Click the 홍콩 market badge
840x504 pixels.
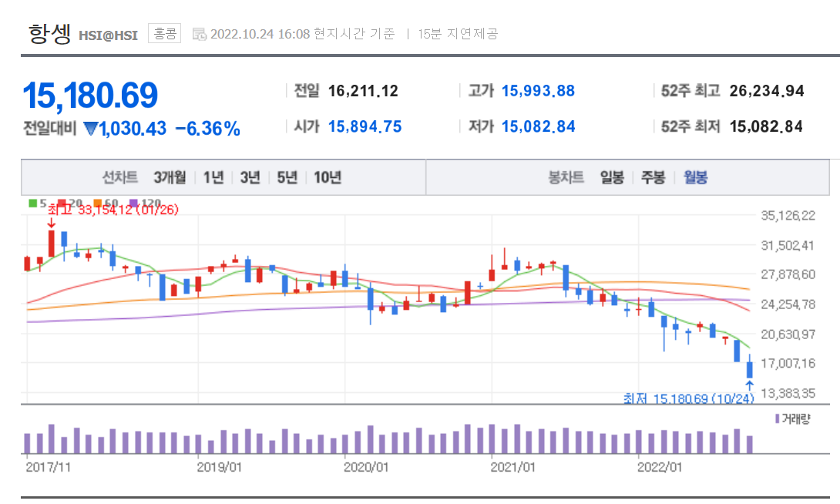coord(164,34)
